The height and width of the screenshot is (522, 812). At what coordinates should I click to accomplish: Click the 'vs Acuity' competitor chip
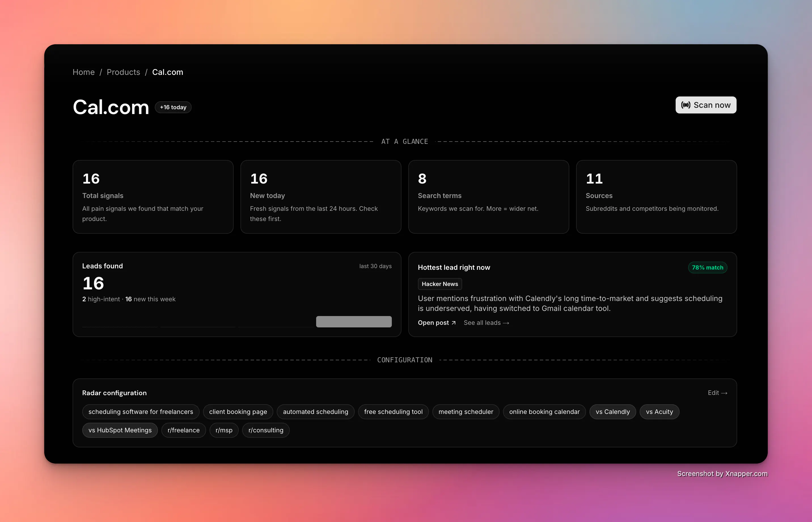(x=659, y=412)
